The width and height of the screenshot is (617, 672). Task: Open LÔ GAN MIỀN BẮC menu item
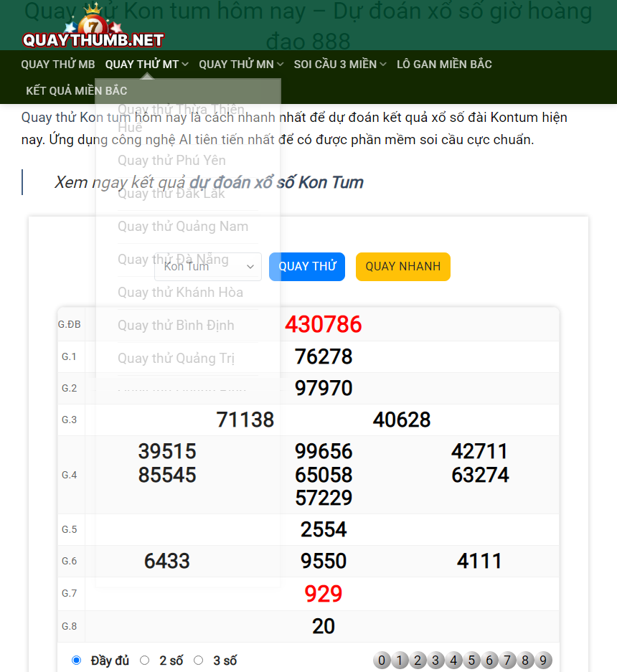444,65
